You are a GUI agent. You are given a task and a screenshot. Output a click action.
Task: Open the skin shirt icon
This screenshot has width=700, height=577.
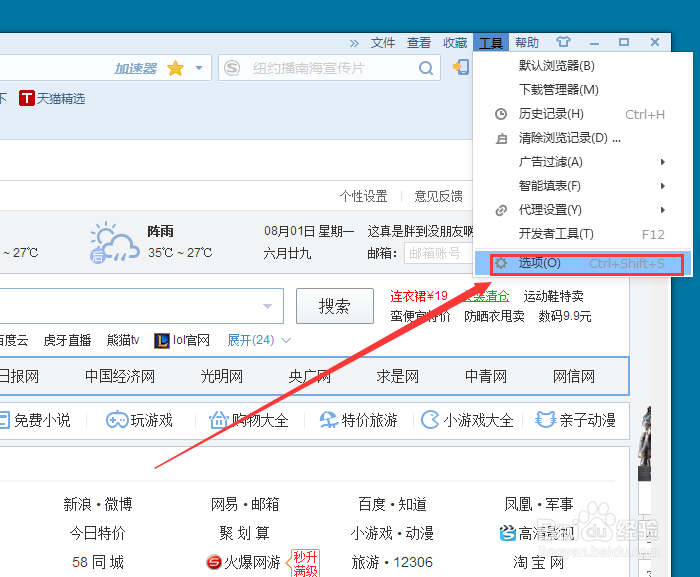563,42
